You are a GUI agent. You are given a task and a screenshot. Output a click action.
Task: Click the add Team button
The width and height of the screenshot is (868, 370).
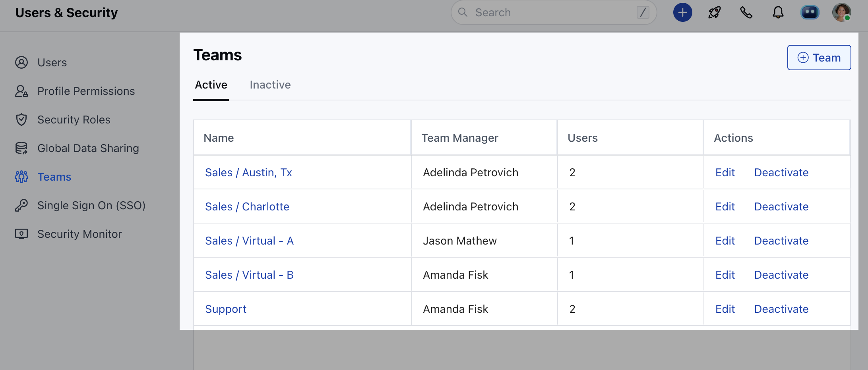click(x=819, y=58)
